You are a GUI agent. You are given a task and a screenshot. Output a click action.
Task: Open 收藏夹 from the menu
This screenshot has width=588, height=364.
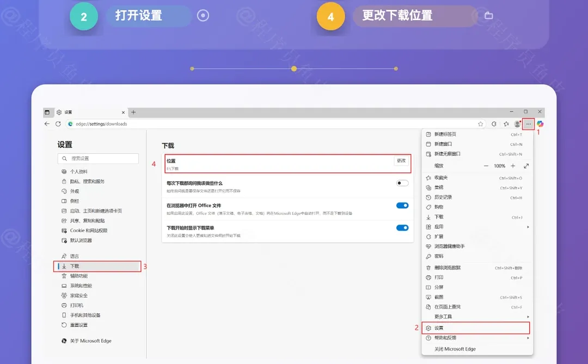pyautogui.click(x=477, y=178)
